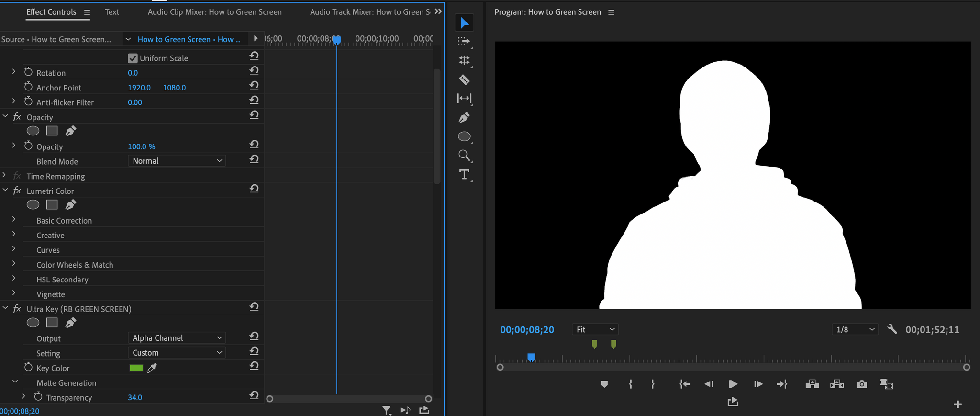Open the Fit zoom level dropdown
This screenshot has height=416, width=980.
click(595, 329)
